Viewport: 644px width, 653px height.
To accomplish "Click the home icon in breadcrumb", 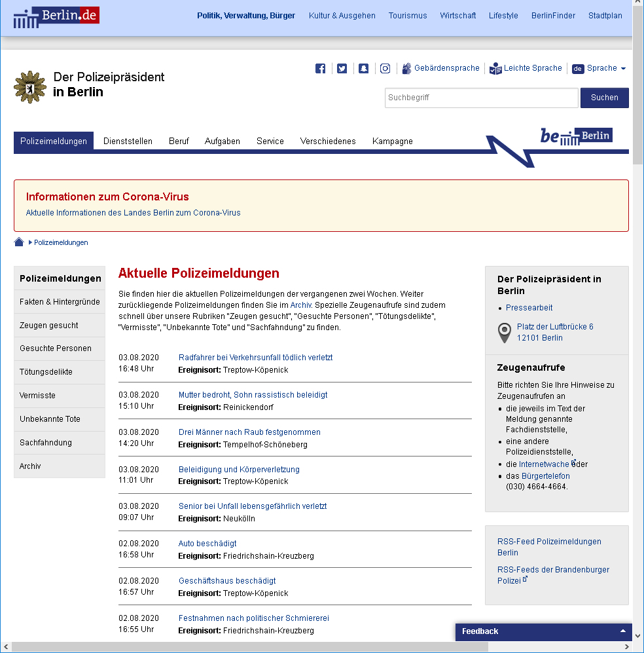I will pos(19,242).
